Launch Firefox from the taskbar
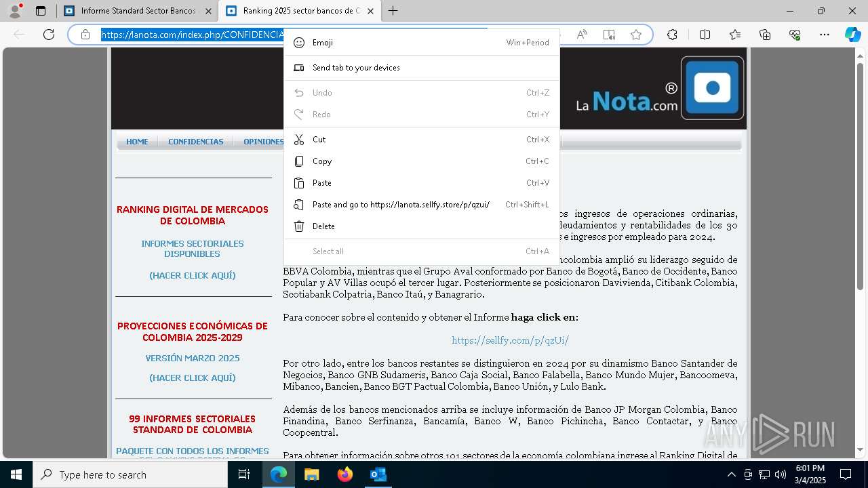868x488 pixels. tap(345, 474)
